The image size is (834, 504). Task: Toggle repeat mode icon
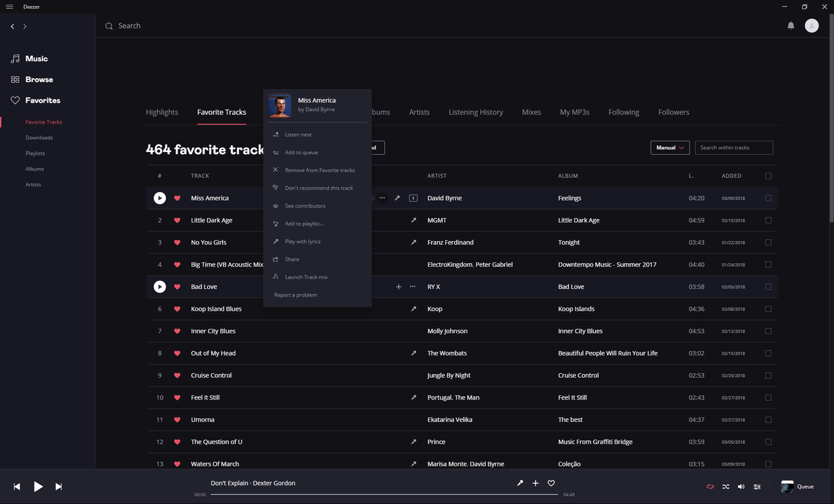(x=710, y=487)
